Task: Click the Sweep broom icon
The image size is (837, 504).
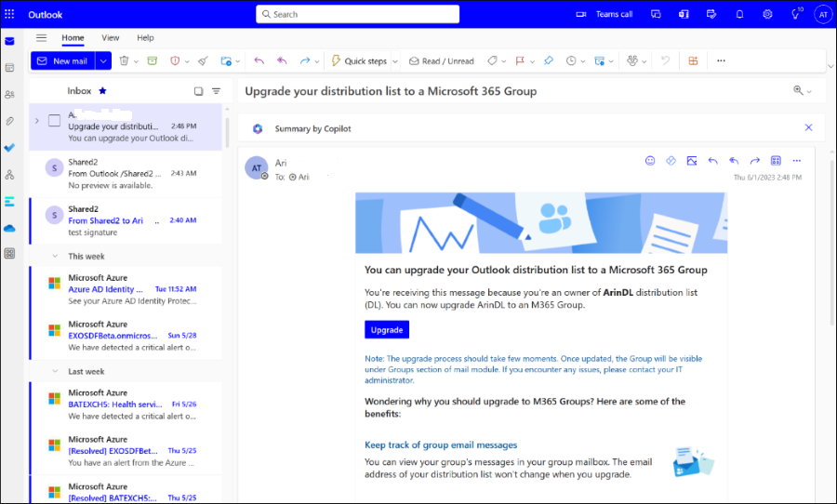Action: (203, 60)
